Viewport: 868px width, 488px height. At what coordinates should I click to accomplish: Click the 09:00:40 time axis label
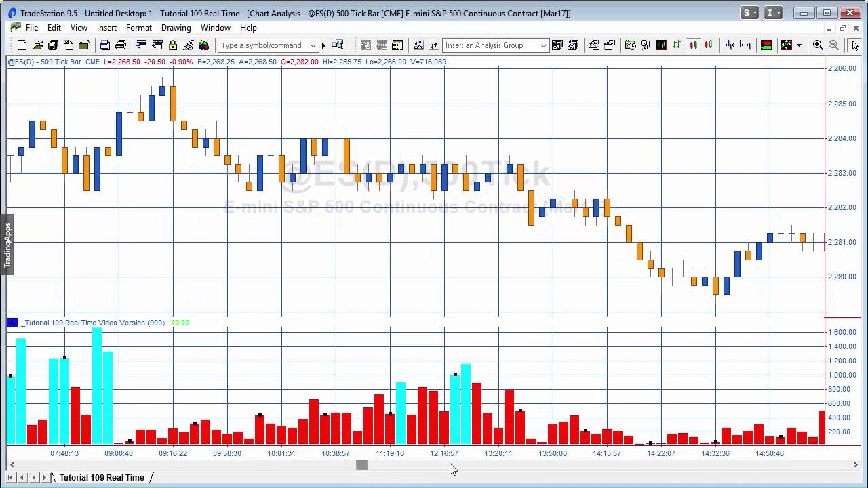[x=119, y=453]
